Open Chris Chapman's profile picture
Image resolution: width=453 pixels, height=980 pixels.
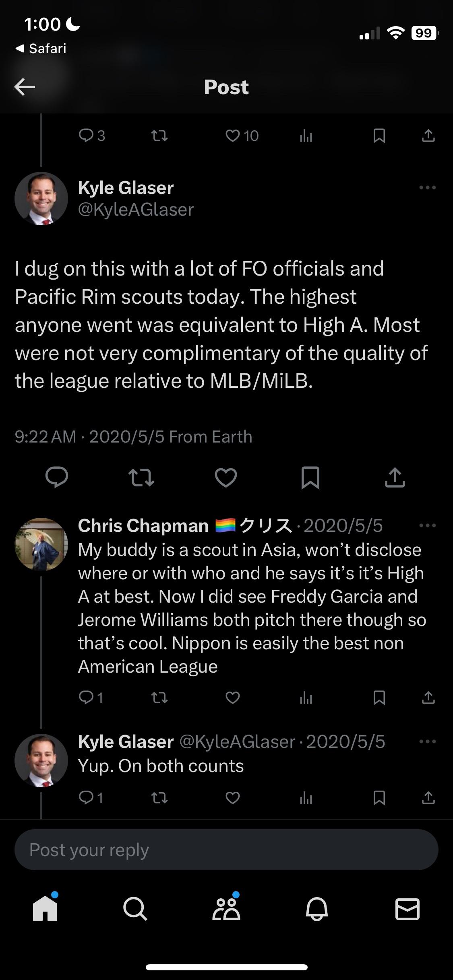[41, 544]
